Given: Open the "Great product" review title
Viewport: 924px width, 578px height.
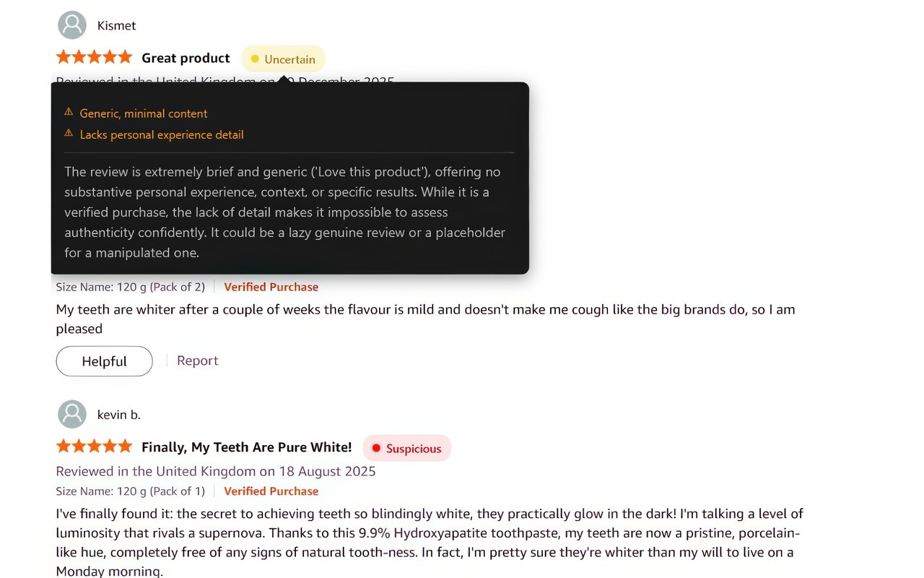Looking at the screenshot, I should click(186, 58).
